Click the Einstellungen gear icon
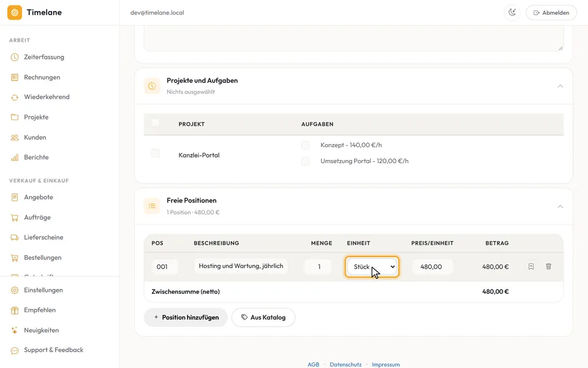 click(x=15, y=290)
